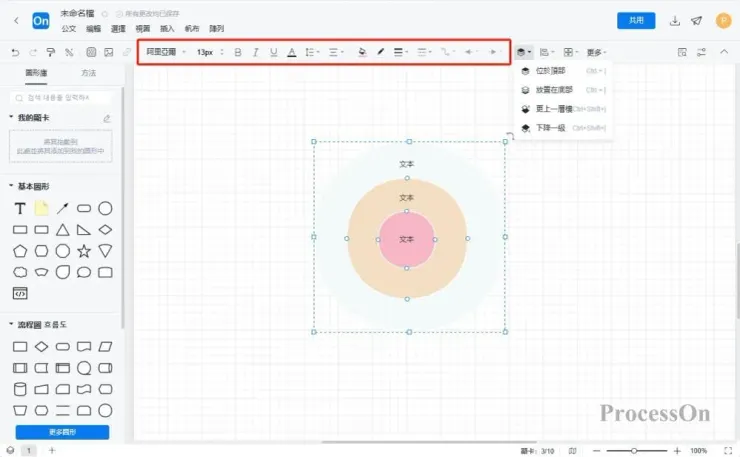Click the edit pencil beside 我的圖卡
This screenshot has height=457, width=740.
(x=107, y=118)
